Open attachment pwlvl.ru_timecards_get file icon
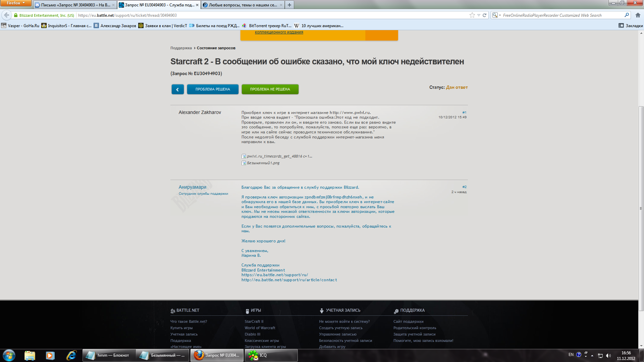Viewport: 644px width, 362px height. [x=244, y=156]
